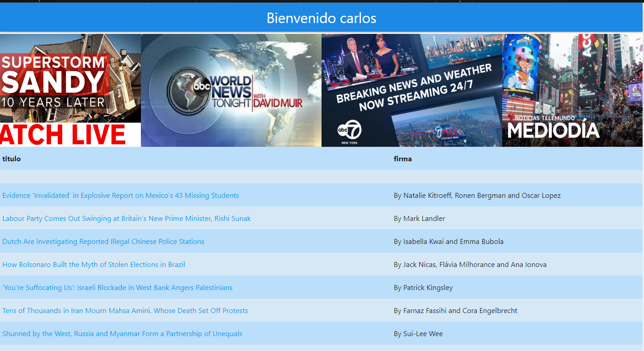644x351 pixels.
Task: Open article on Illegal Chinese Police Stations
Action: click(103, 241)
